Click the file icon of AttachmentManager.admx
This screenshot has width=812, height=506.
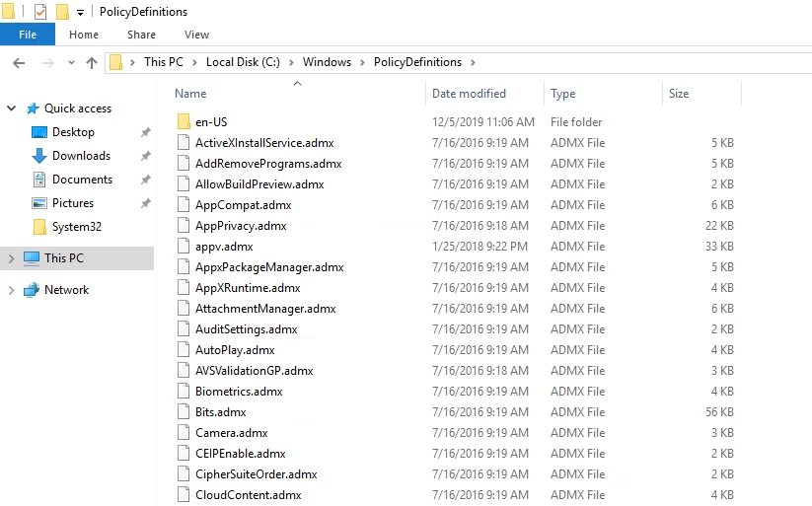(x=184, y=309)
